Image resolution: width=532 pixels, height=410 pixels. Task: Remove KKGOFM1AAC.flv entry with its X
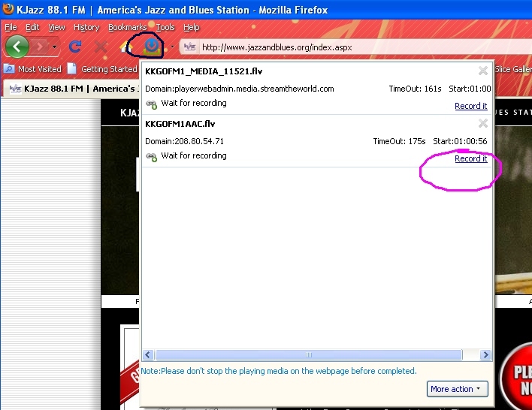coord(483,123)
